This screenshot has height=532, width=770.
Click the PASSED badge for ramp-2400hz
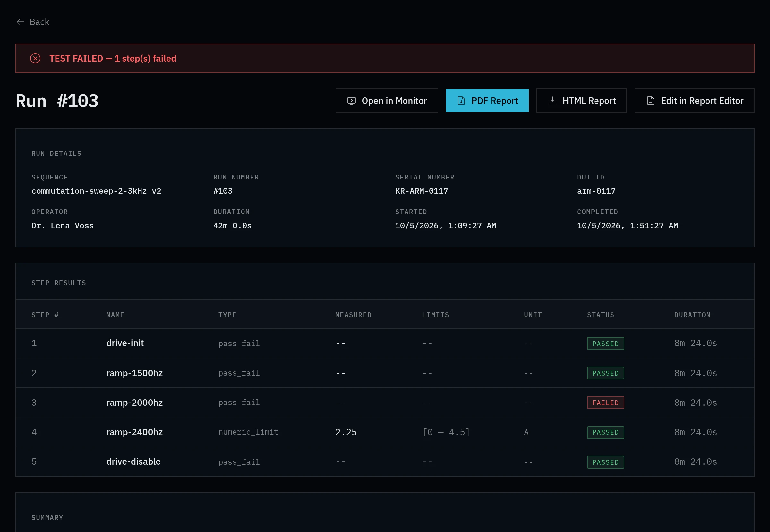(605, 433)
